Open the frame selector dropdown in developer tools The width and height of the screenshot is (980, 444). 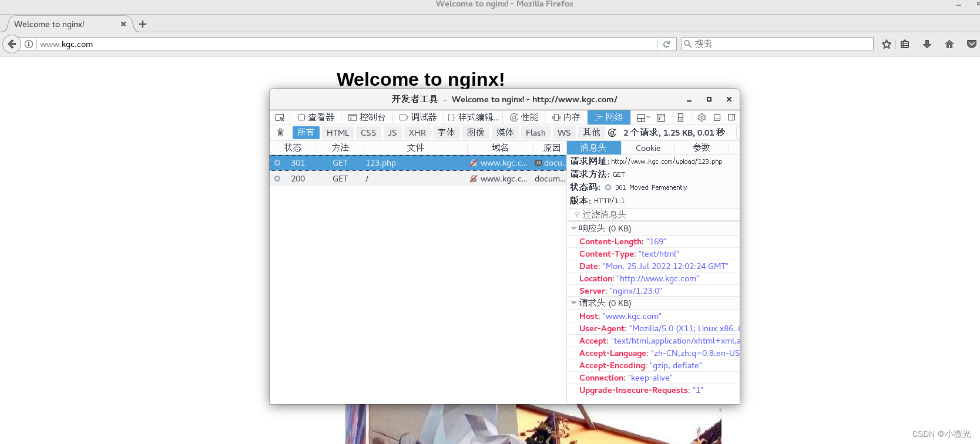[x=643, y=117]
